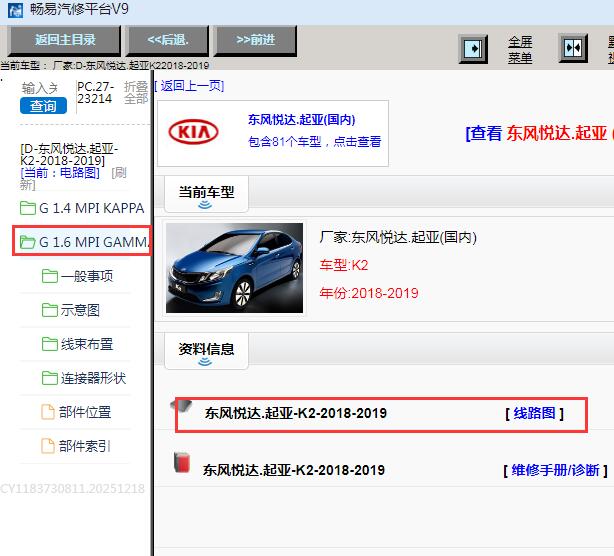
Task: Select the 当前车型 tab
Action: click(206, 194)
